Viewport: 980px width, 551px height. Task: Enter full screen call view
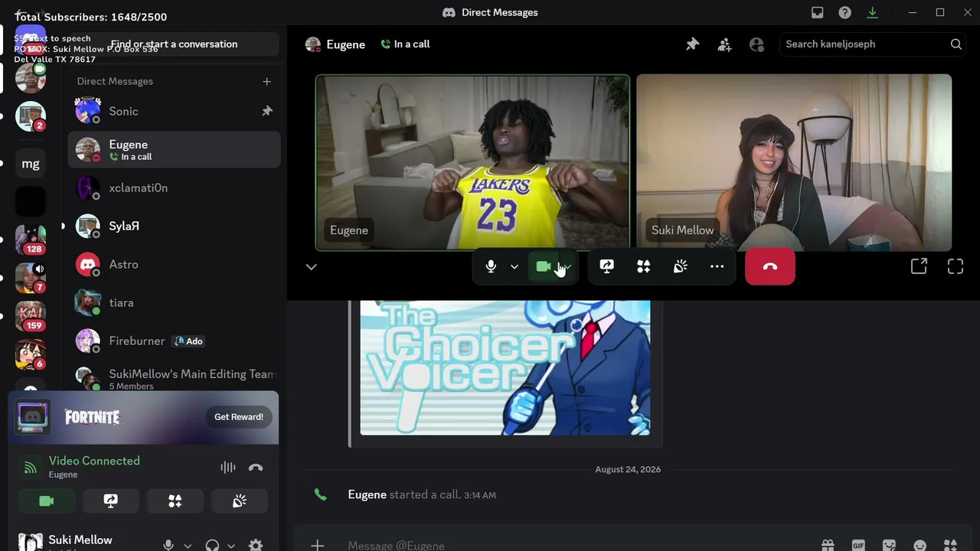click(x=955, y=266)
